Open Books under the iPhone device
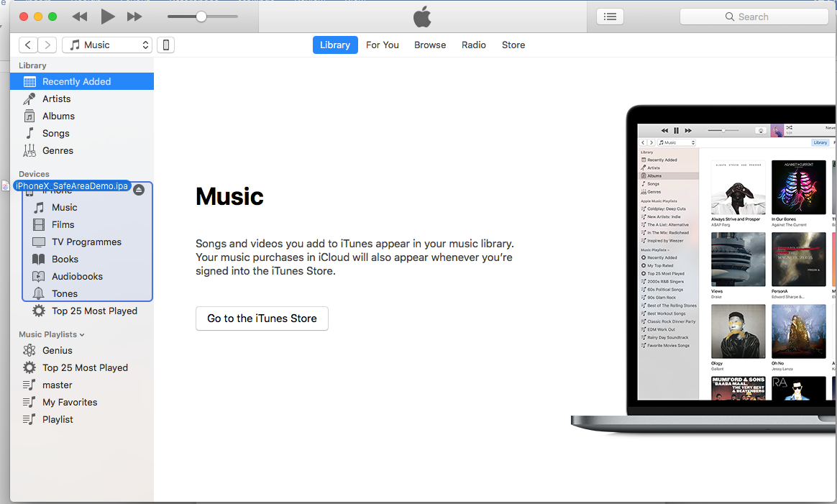 (x=87, y=259)
